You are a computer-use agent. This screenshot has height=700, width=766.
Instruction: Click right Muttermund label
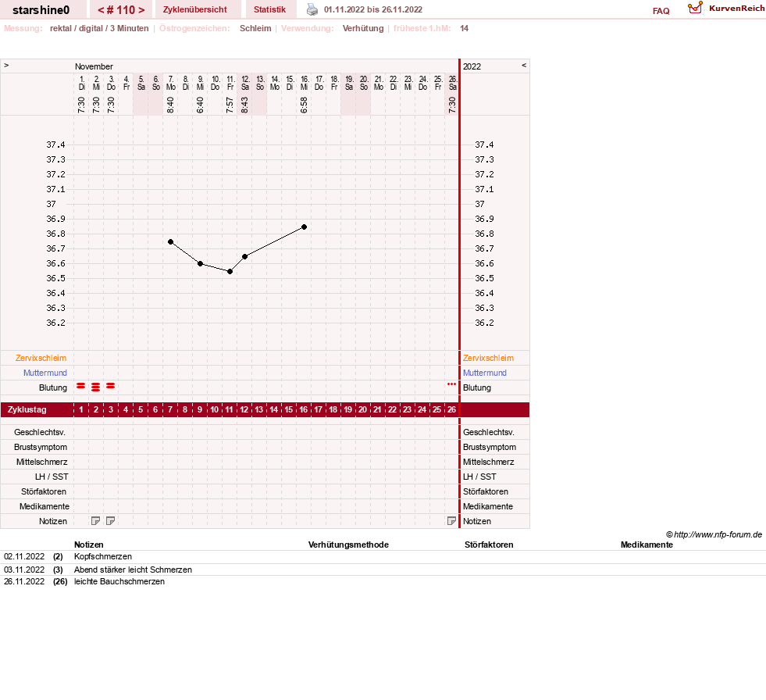tap(485, 373)
